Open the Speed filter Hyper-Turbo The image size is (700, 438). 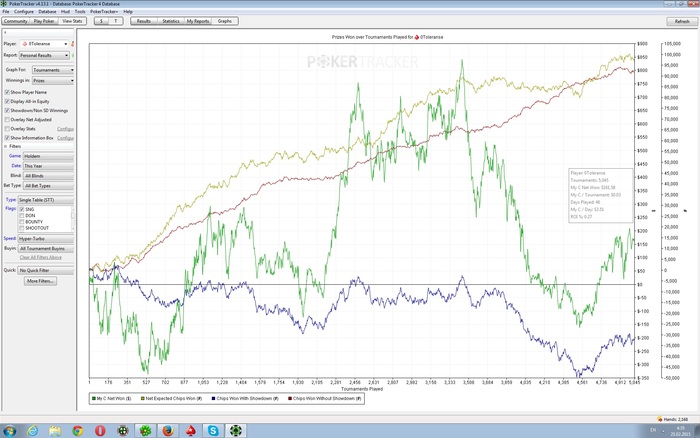point(46,239)
